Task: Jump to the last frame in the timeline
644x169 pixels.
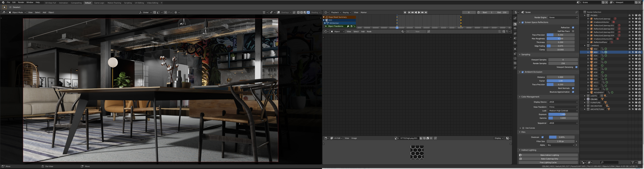Action: pos(426,13)
